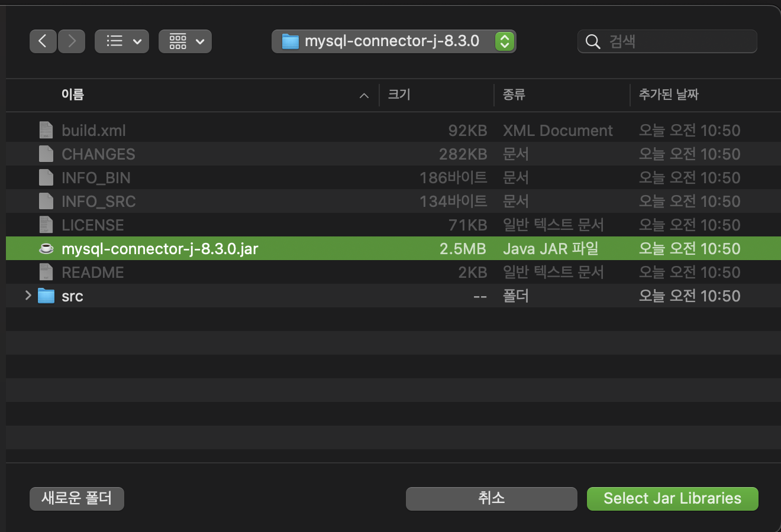Sort by the 추가된 날짜 column header

[x=669, y=95]
